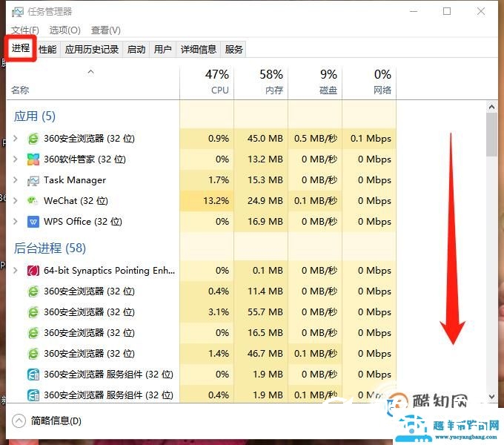This screenshot has width=504, height=445.
Task: Click the WeChat app icon
Action: (33, 201)
